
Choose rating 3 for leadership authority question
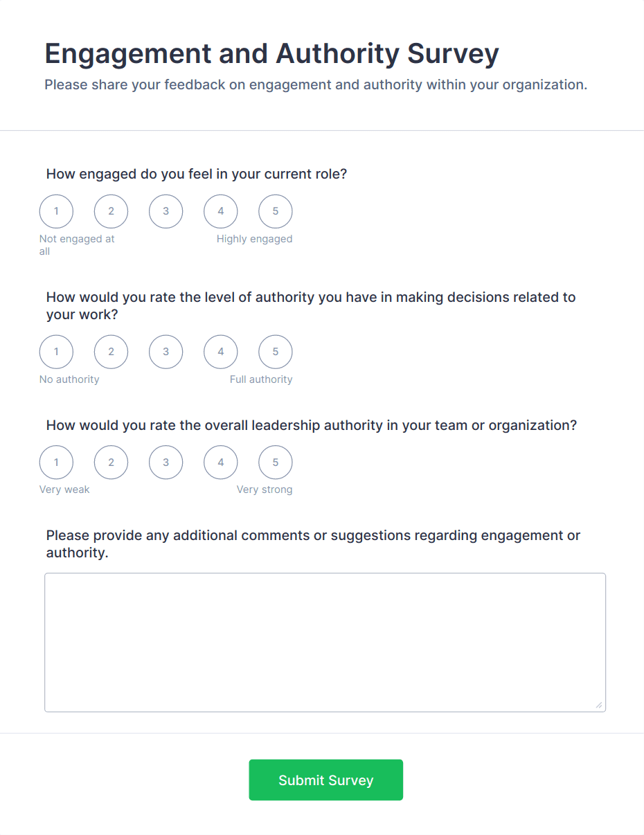tap(166, 462)
